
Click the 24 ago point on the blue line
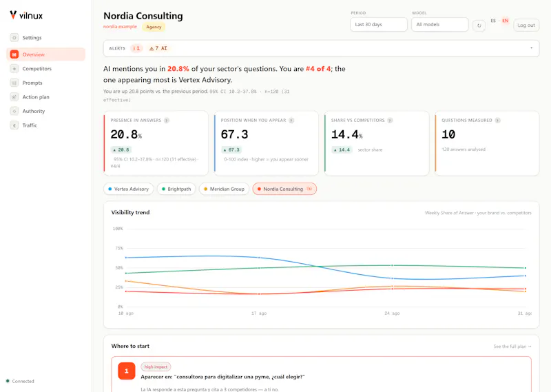(392, 278)
